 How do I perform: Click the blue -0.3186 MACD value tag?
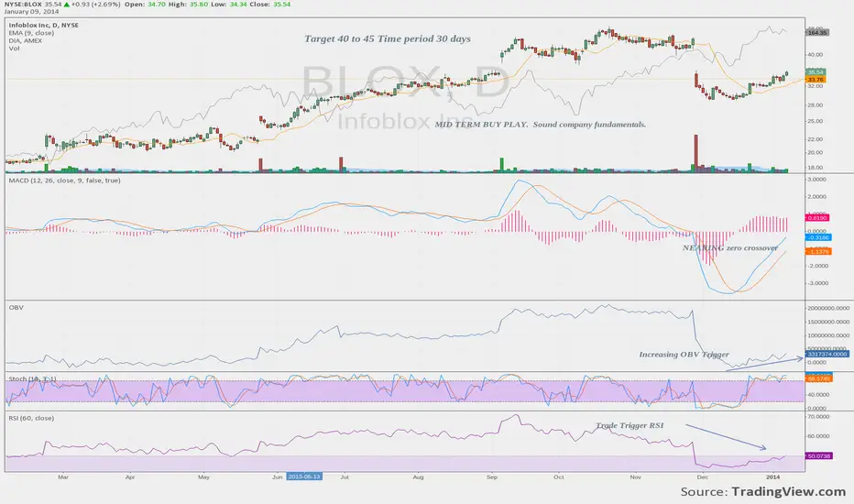pos(818,237)
